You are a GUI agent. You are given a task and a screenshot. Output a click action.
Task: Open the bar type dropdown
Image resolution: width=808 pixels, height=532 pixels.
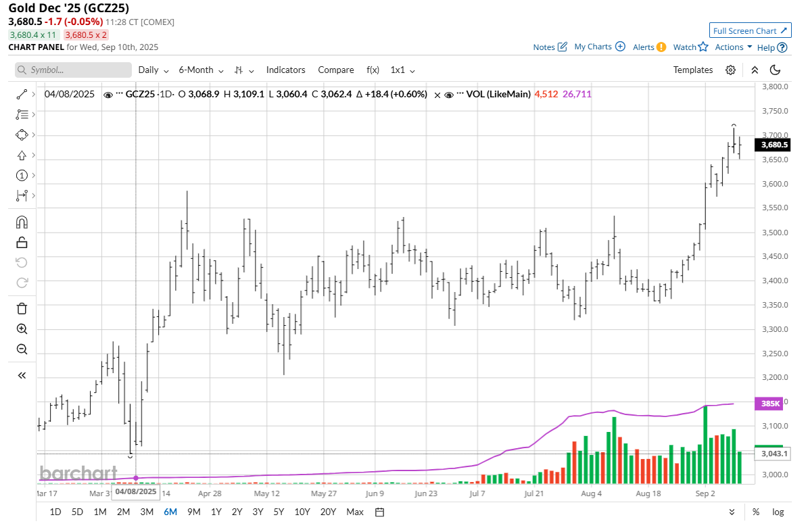coord(243,70)
